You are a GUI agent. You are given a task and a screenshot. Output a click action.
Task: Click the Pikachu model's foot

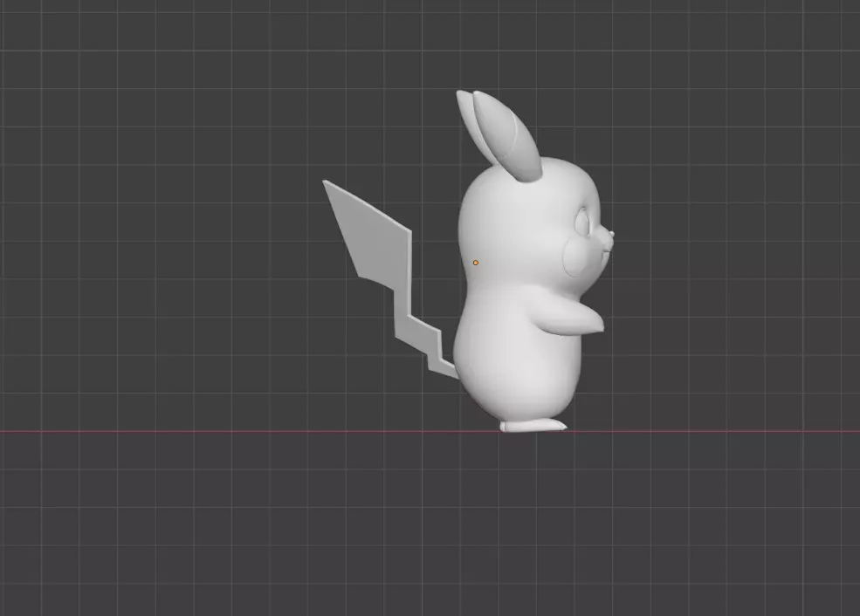(532, 425)
